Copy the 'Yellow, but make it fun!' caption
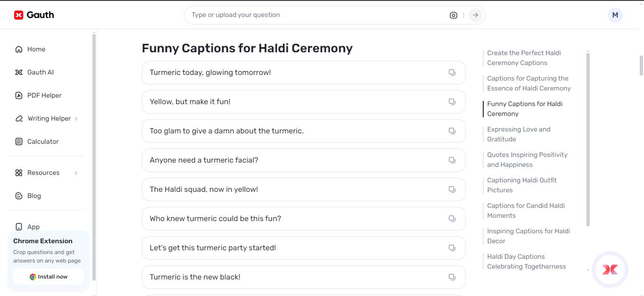 coord(452,101)
